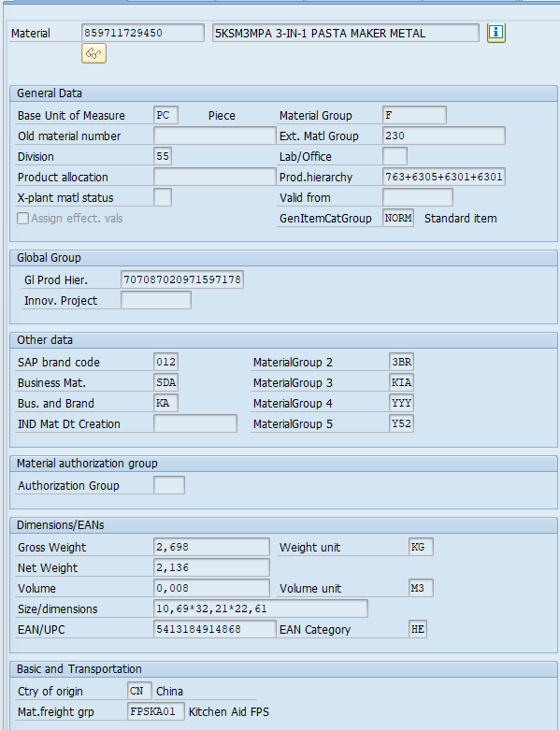The height and width of the screenshot is (730, 560).
Task: Click the Base Unit of Measure field
Action: click(165, 116)
